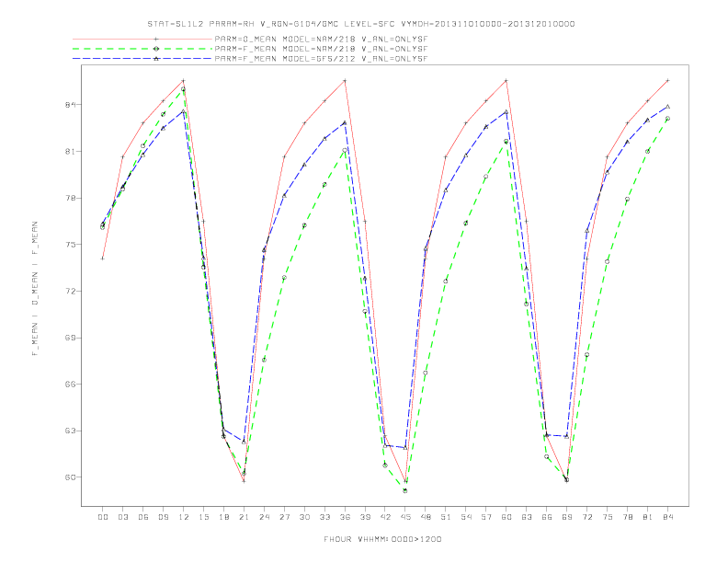Click y-axis tick value 84
728x563 pixels.
click(x=70, y=105)
